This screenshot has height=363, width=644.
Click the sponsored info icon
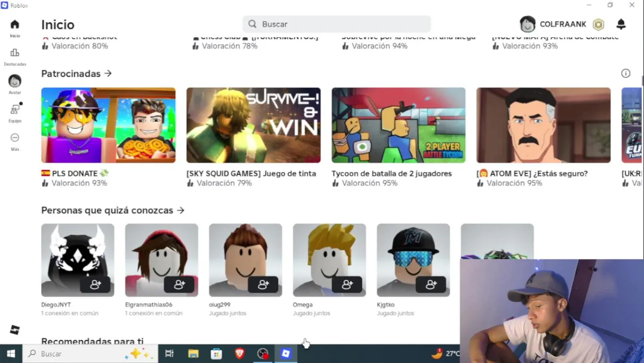click(625, 74)
